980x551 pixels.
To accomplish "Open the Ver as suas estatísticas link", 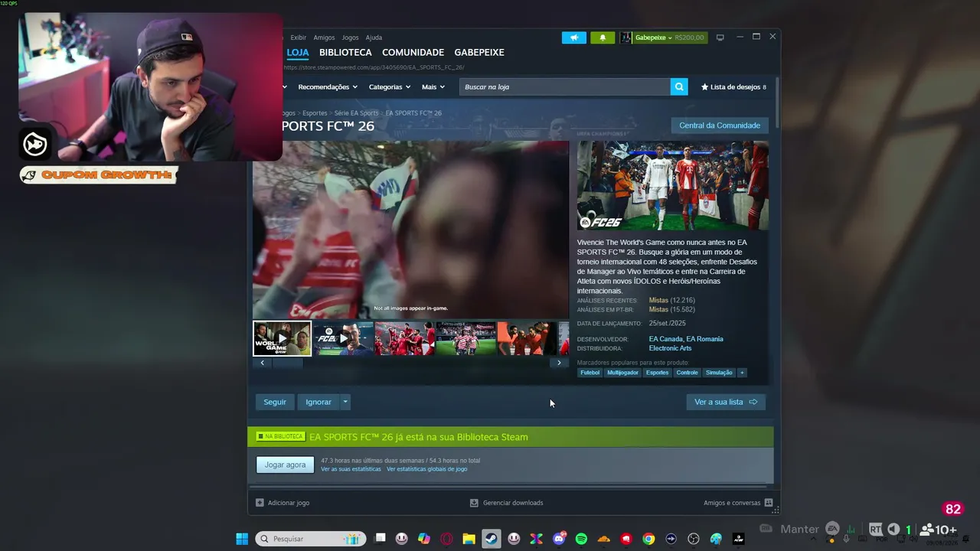I will 351,469.
